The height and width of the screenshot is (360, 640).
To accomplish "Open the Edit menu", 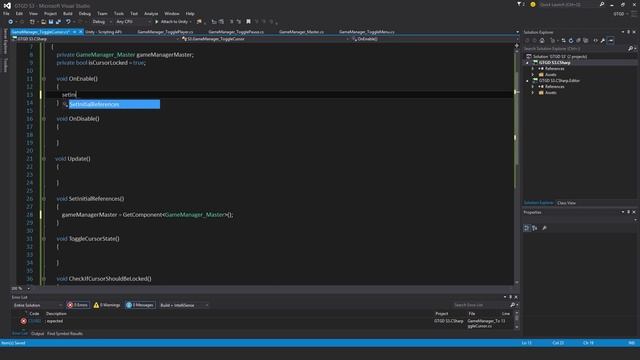I will 19,13.
